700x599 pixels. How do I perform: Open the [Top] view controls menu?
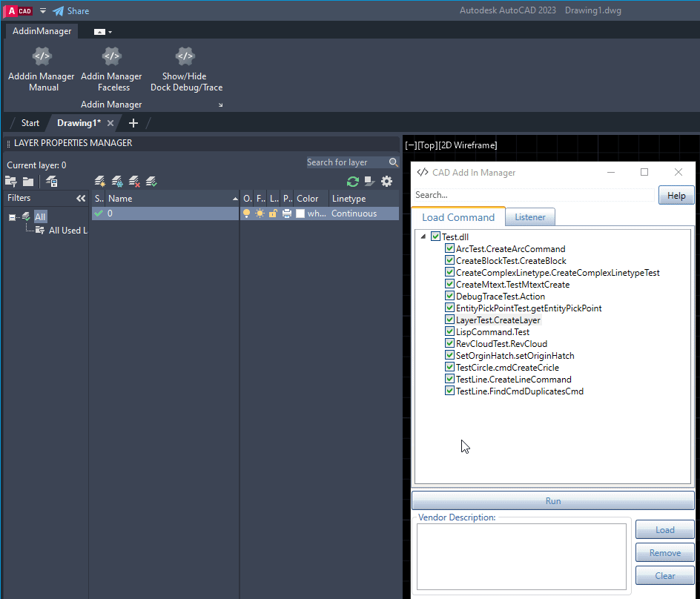pyautogui.click(x=427, y=145)
